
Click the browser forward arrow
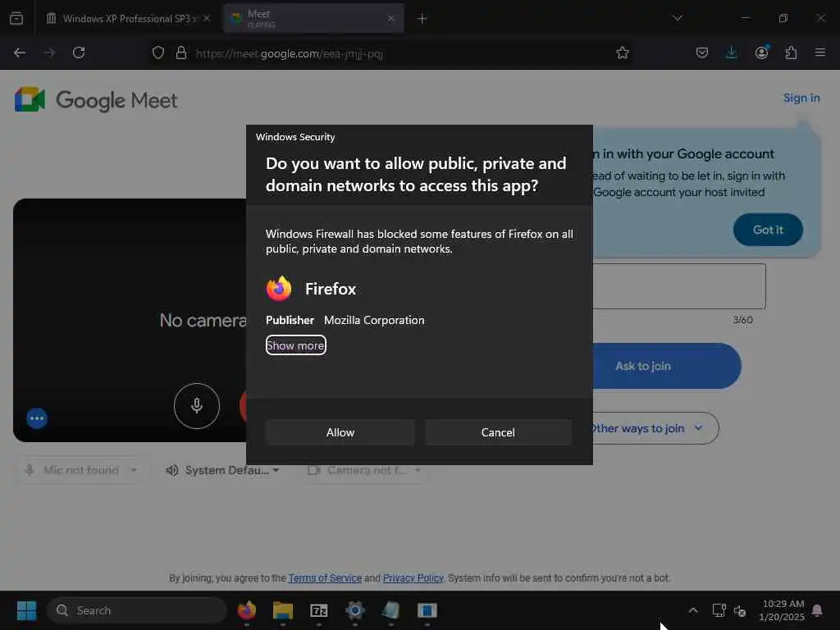(49, 52)
